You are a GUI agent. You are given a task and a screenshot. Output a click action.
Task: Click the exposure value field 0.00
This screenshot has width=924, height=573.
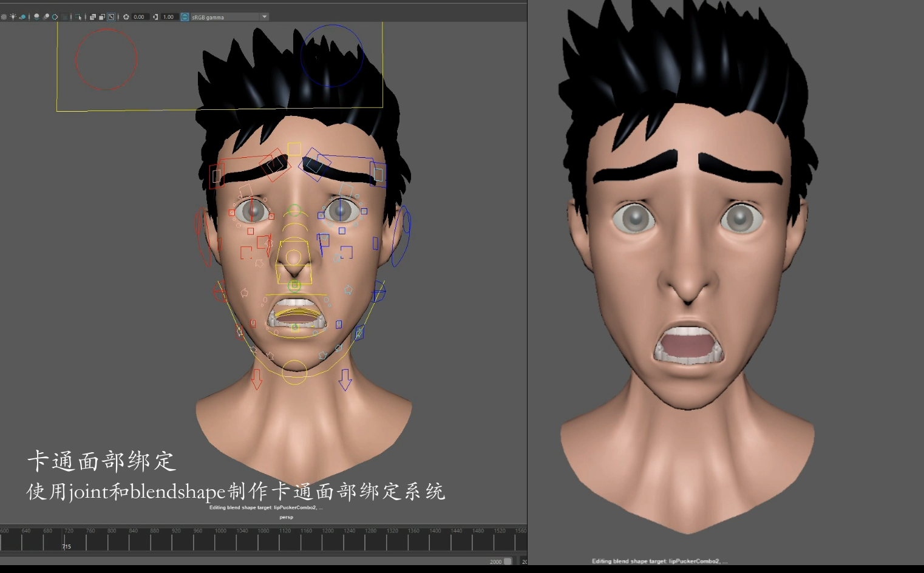[140, 17]
